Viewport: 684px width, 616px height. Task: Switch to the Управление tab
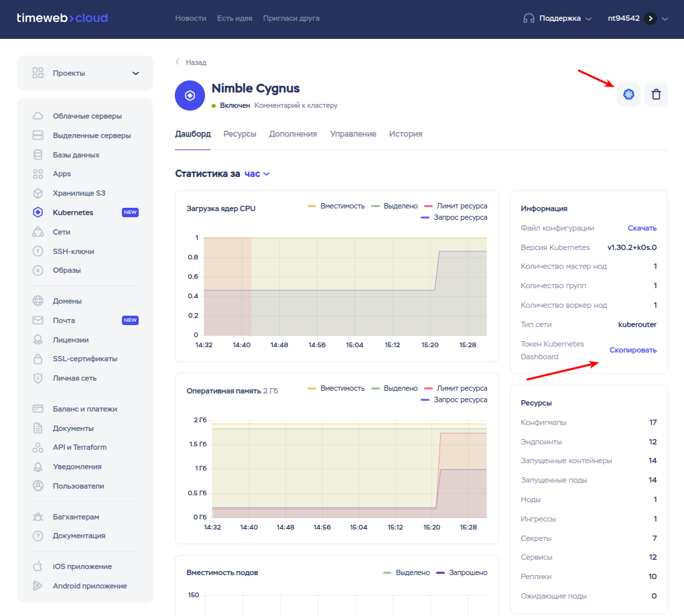(x=353, y=134)
